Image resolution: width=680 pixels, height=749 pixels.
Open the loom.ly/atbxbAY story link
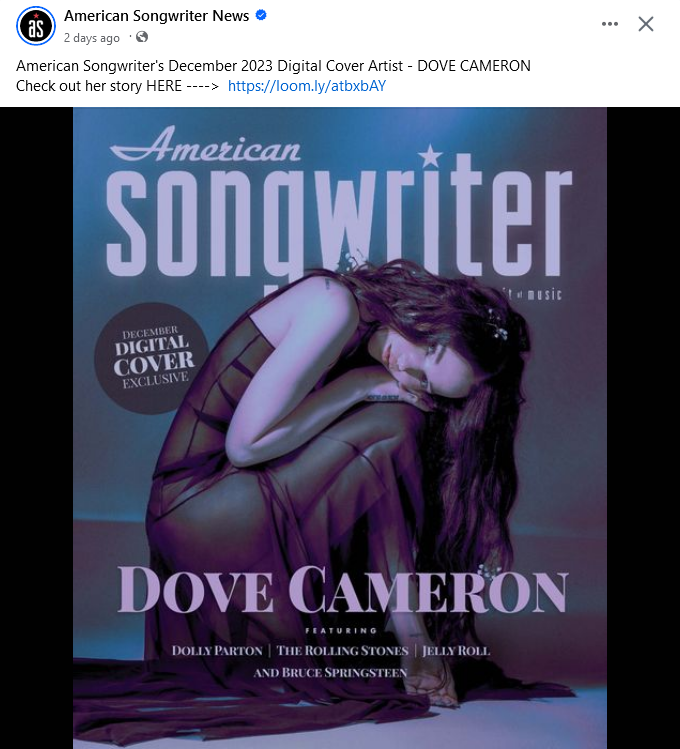tap(307, 86)
